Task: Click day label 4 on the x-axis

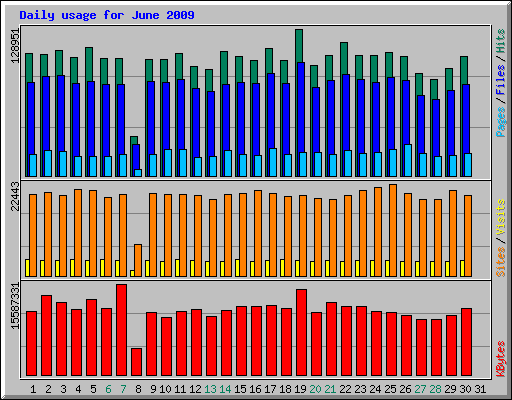Action: tap(78, 389)
